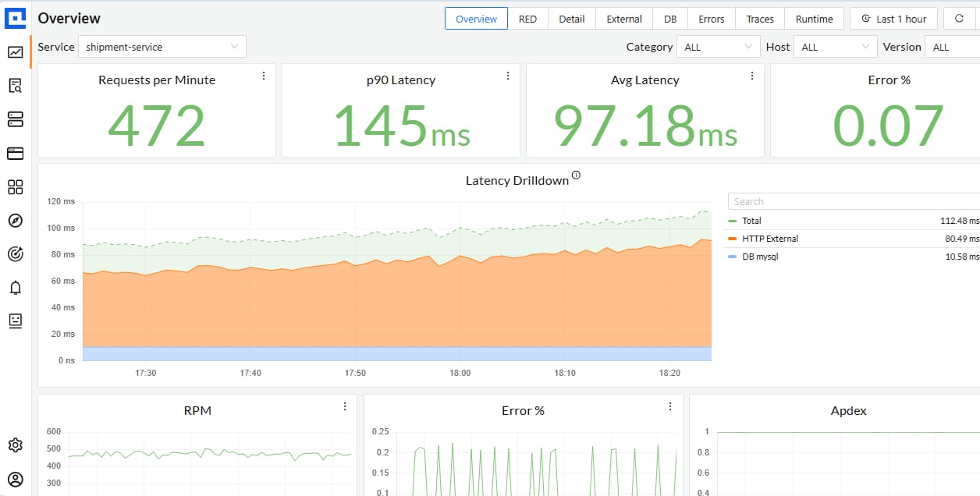Open the alerts bell icon
This screenshot has height=496, width=980.
click(16, 287)
